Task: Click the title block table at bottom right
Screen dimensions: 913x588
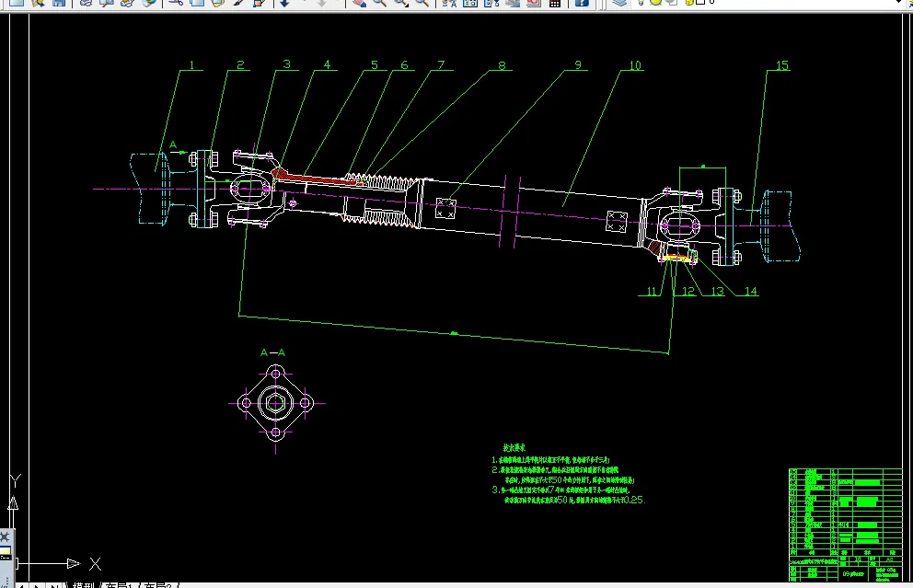Action: (x=846, y=525)
